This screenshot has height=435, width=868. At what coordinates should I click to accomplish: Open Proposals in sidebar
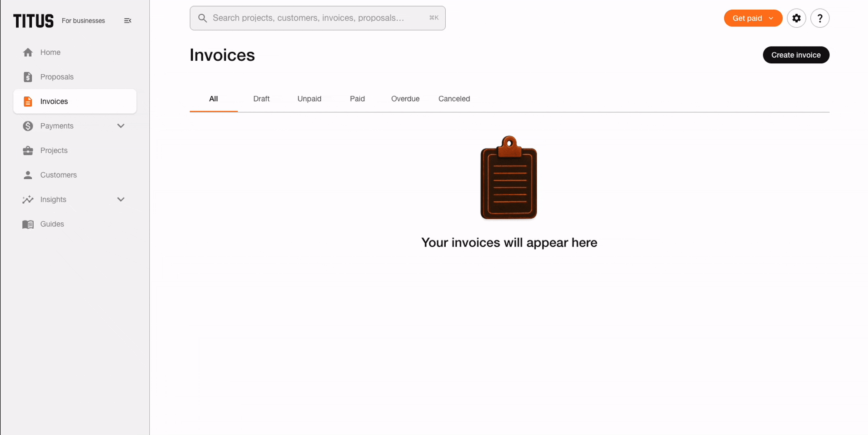[x=75, y=77]
